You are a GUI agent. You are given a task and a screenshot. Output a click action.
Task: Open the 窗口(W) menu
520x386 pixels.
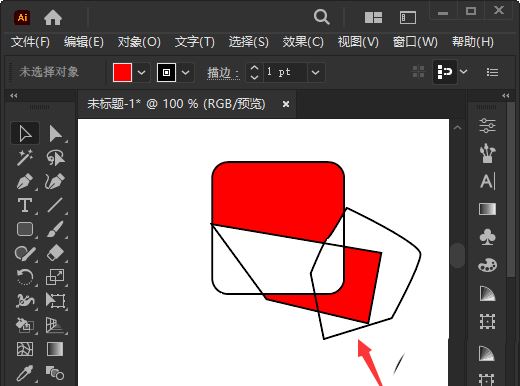click(x=415, y=42)
